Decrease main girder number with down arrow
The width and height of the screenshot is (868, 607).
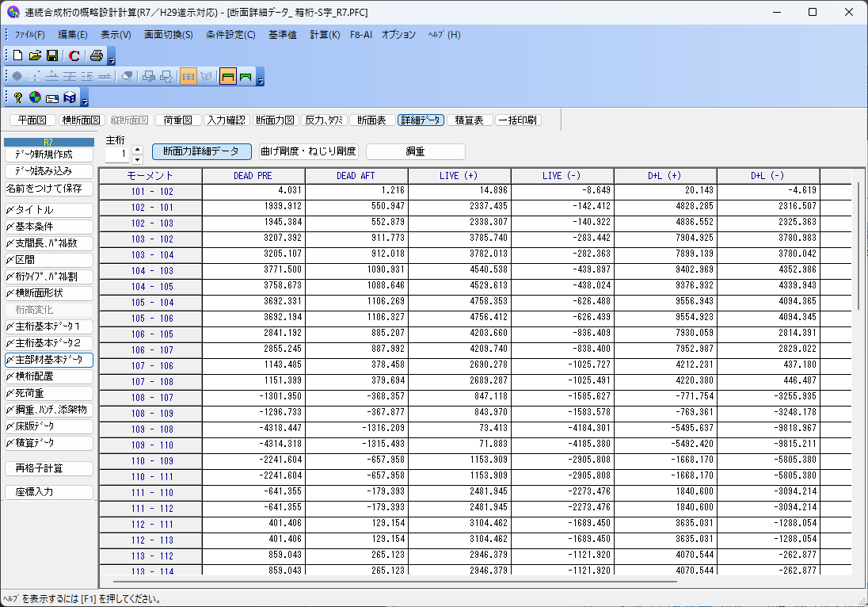click(x=138, y=159)
